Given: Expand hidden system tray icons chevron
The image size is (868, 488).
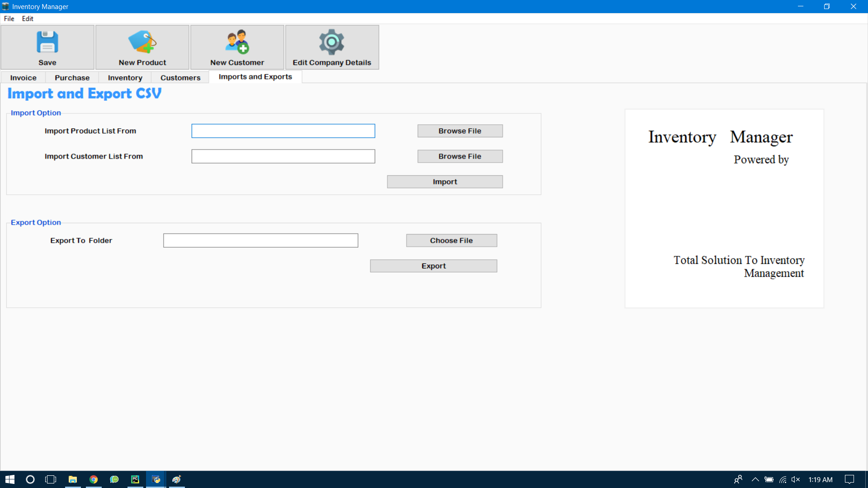Looking at the screenshot, I should click(755, 479).
